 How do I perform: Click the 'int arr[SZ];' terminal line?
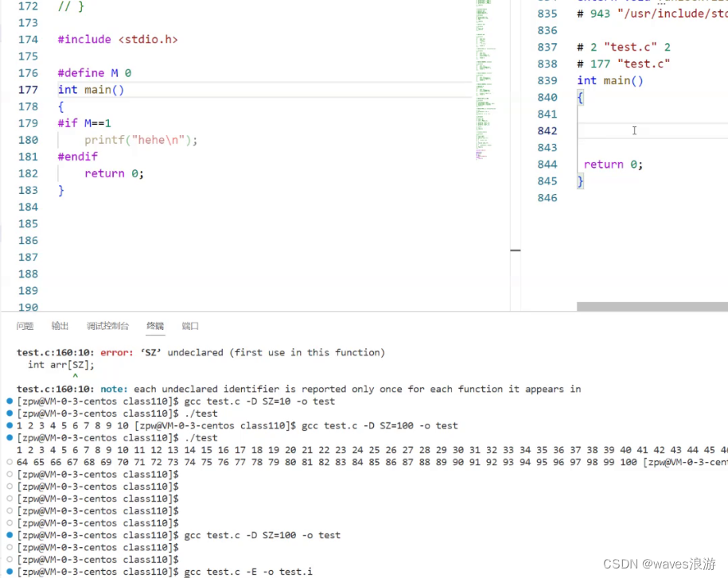60,365
